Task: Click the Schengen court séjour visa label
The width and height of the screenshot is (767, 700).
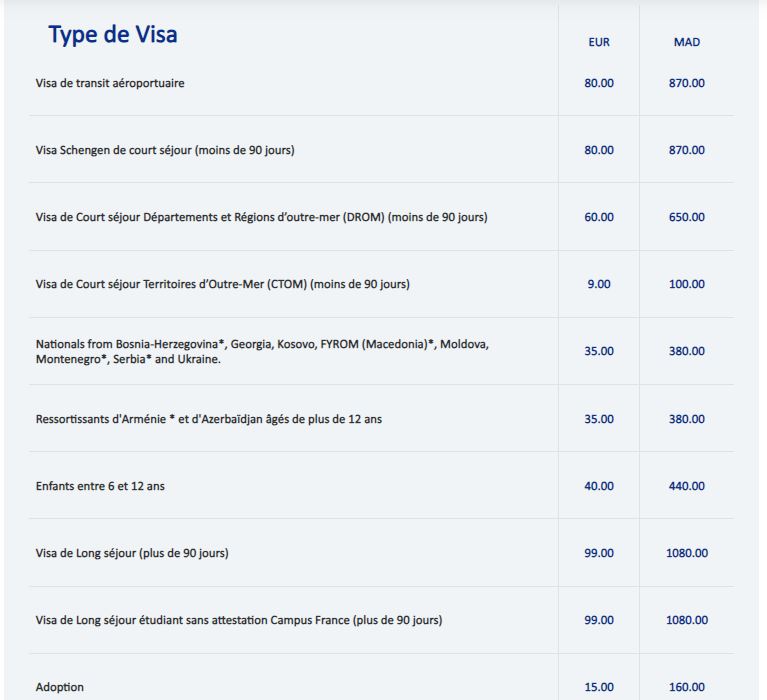Action: point(165,150)
